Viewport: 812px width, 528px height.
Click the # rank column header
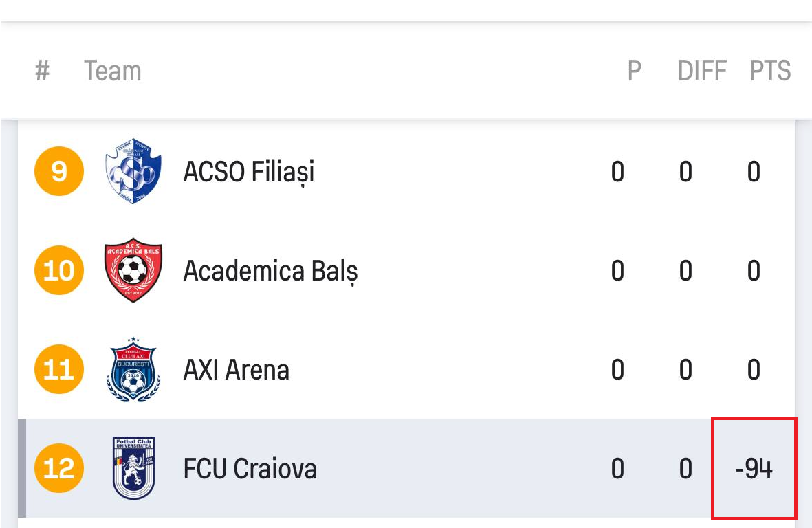point(43,71)
